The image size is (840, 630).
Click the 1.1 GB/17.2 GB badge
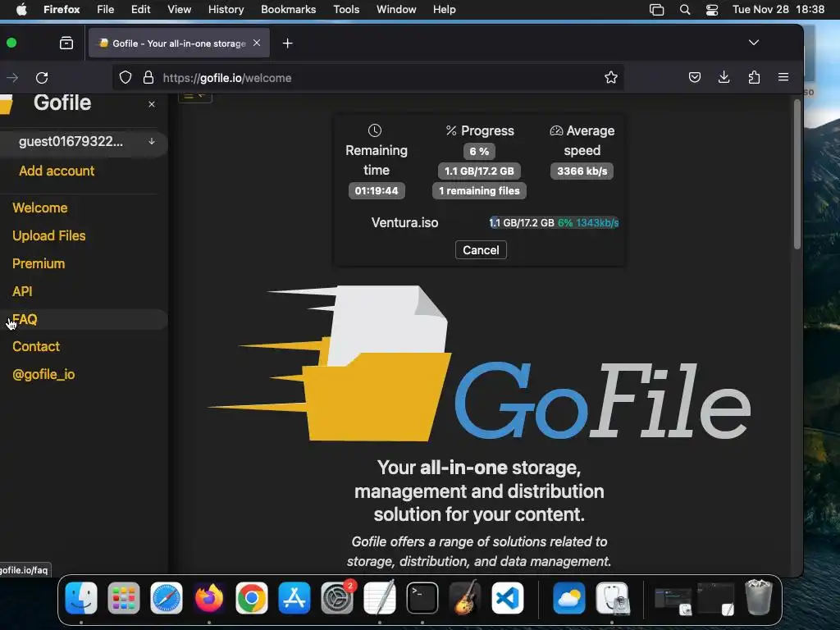pyautogui.click(x=479, y=171)
